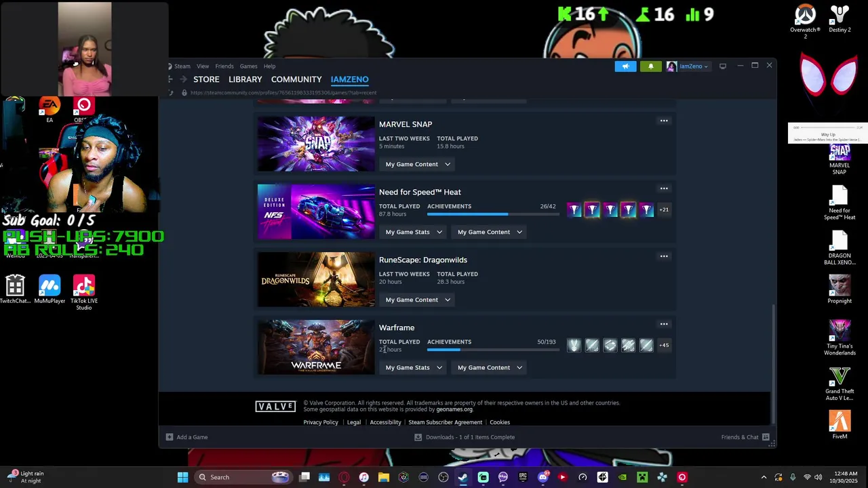Open Steam announcements megaphone button
This screenshot has width=868, height=488.
625,66
